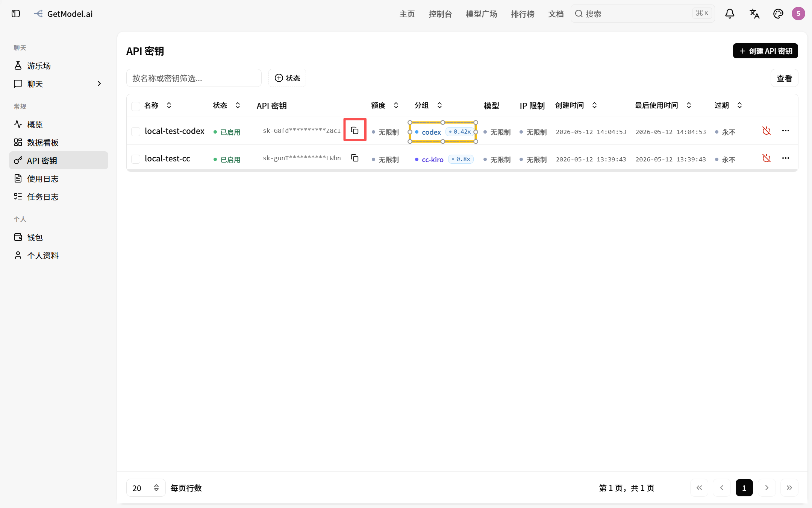This screenshot has height=508, width=812.
Task: Open 主页 in top navigation
Action: pyautogui.click(x=407, y=14)
